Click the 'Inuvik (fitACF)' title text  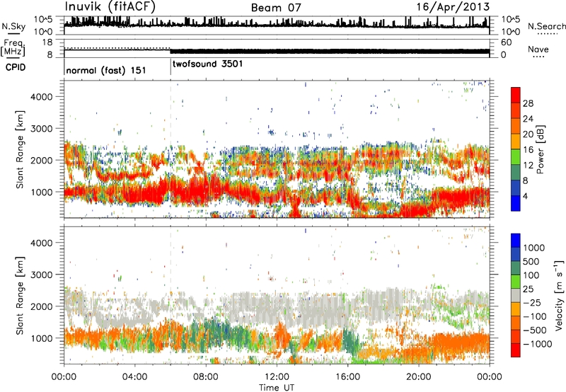click(x=110, y=7)
